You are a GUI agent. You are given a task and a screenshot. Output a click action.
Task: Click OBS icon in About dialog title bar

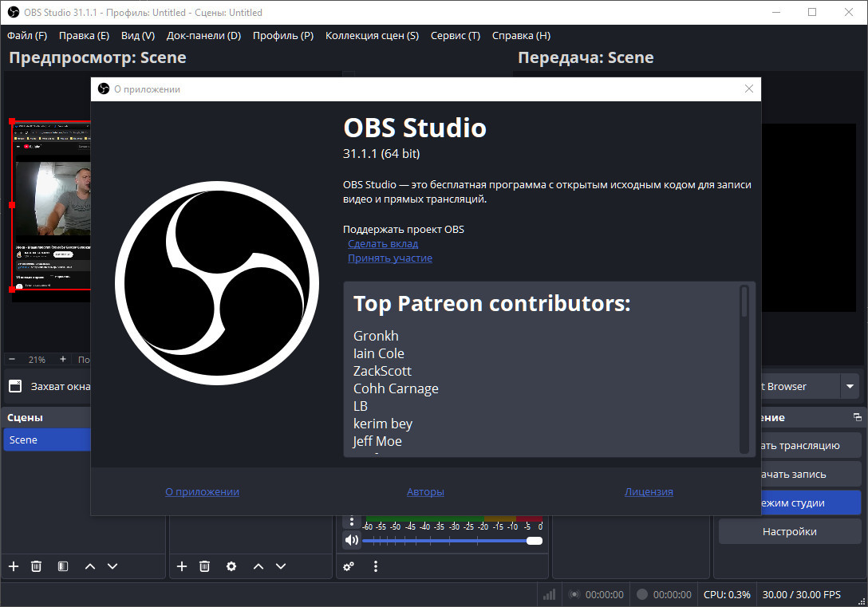coord(104,89)
